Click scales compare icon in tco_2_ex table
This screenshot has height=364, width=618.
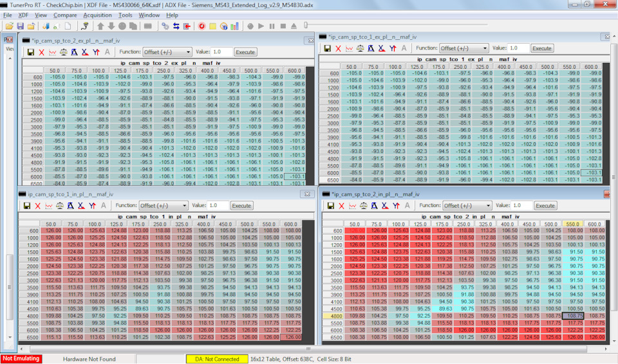click(x=64, y=52)
